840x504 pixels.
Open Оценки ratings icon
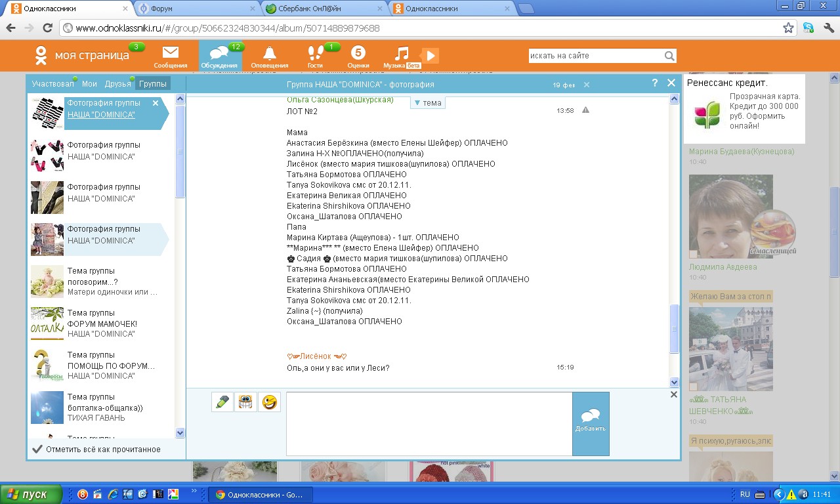(358, 56)
